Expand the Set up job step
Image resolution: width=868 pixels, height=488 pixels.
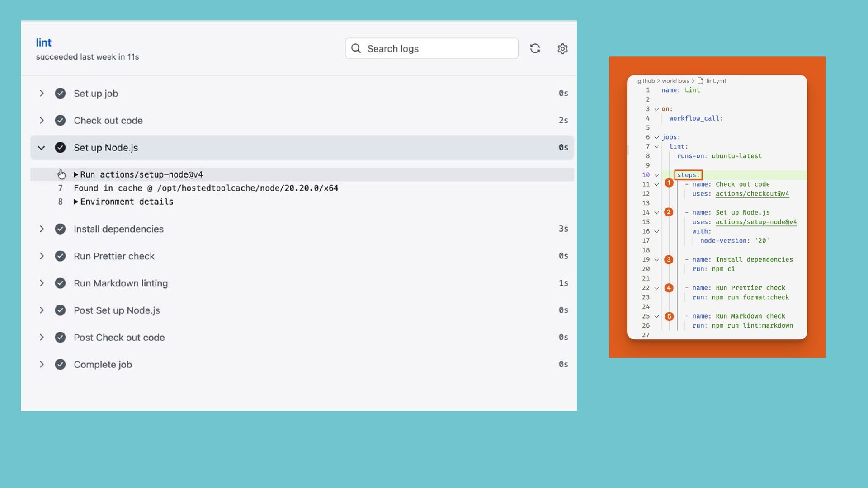(x=42, y=94)
